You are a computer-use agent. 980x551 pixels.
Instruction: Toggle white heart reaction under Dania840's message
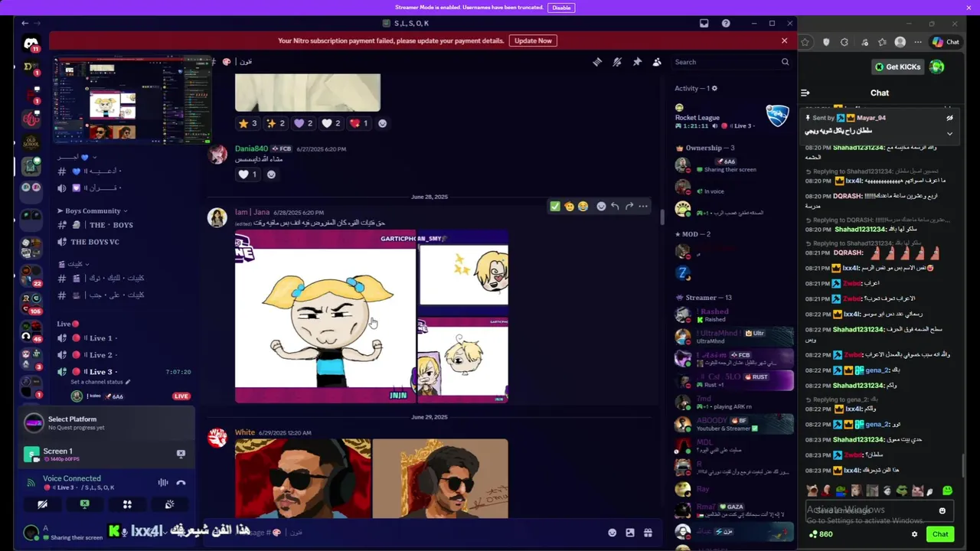pos(247,174)
